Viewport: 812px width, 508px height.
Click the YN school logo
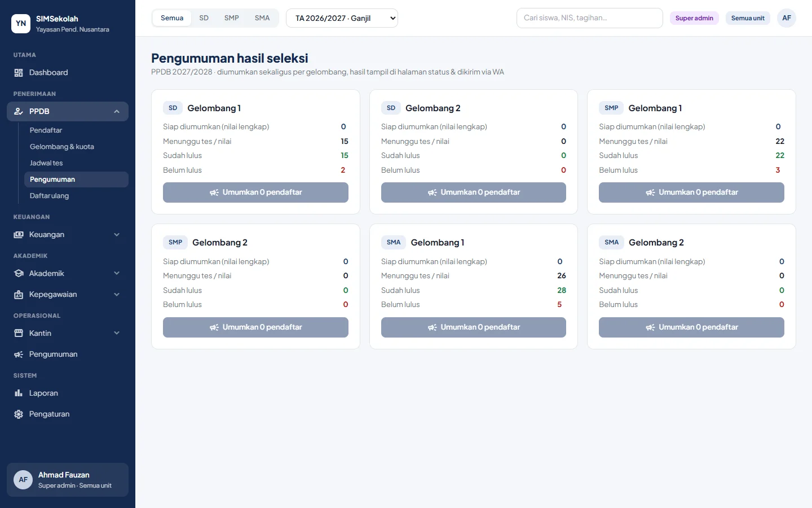point(21,24)
